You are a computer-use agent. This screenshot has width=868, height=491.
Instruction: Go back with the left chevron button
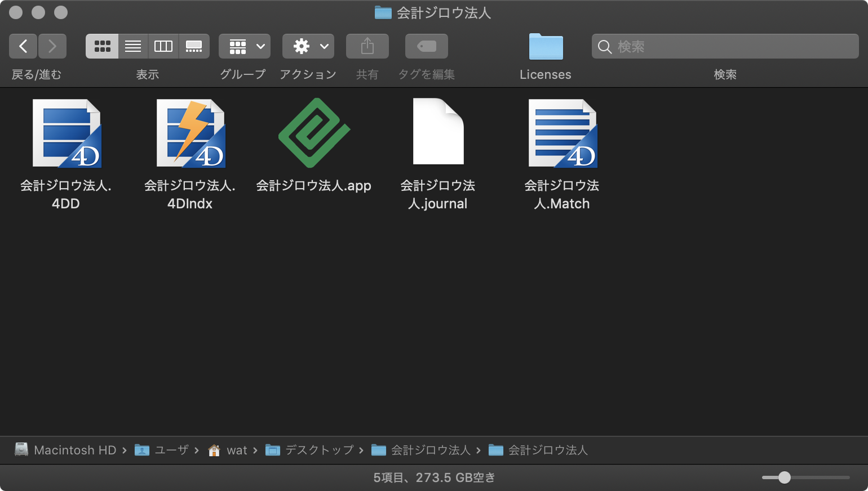(x=23, y=46)
